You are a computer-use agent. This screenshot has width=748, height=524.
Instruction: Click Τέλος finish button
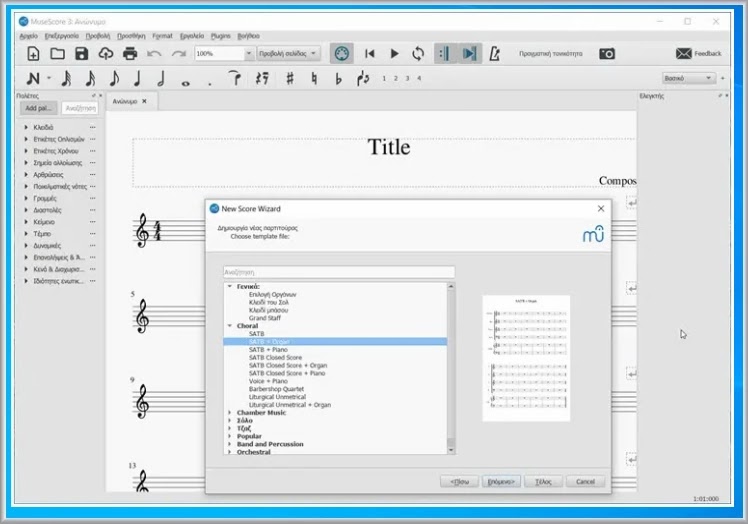(543, 482)
